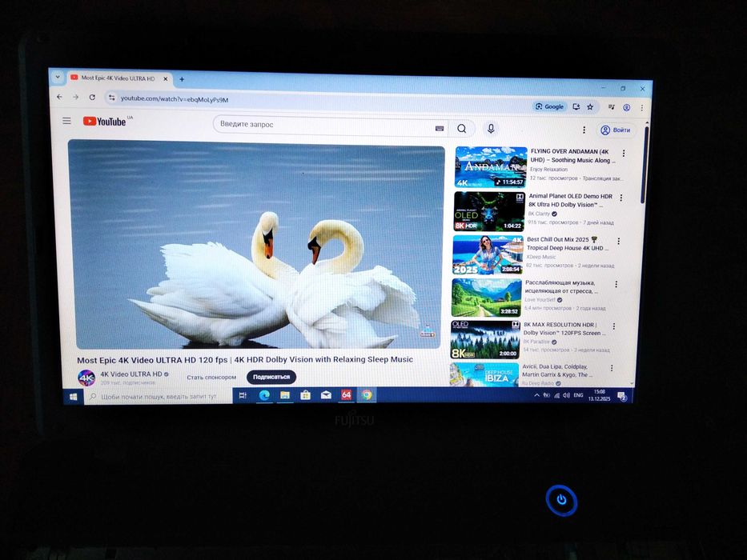
Task: Open the notification center icon
Action: (622, 397)
